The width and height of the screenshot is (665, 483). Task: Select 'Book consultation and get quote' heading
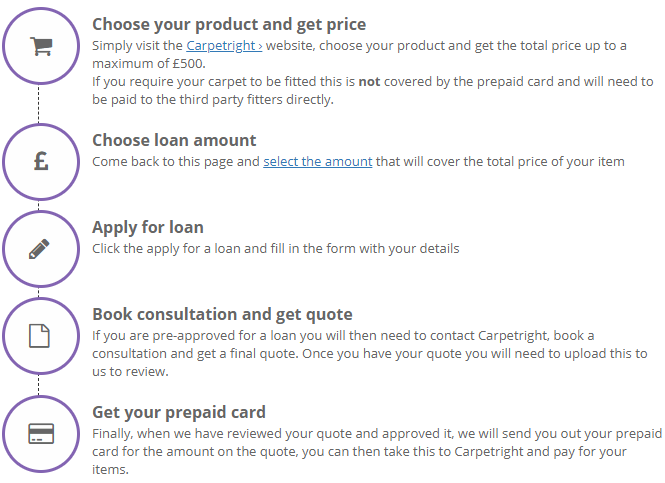click(x=223, y=314)
